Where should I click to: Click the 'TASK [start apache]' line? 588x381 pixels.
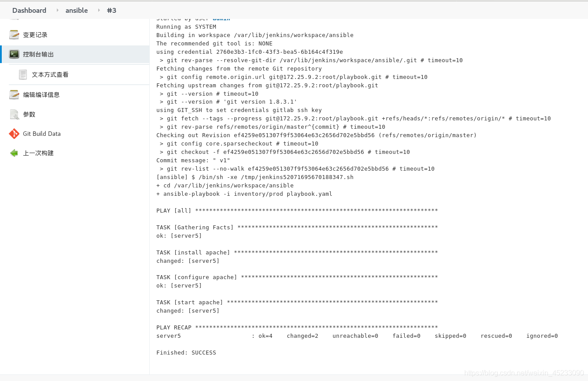click(297, 303)
